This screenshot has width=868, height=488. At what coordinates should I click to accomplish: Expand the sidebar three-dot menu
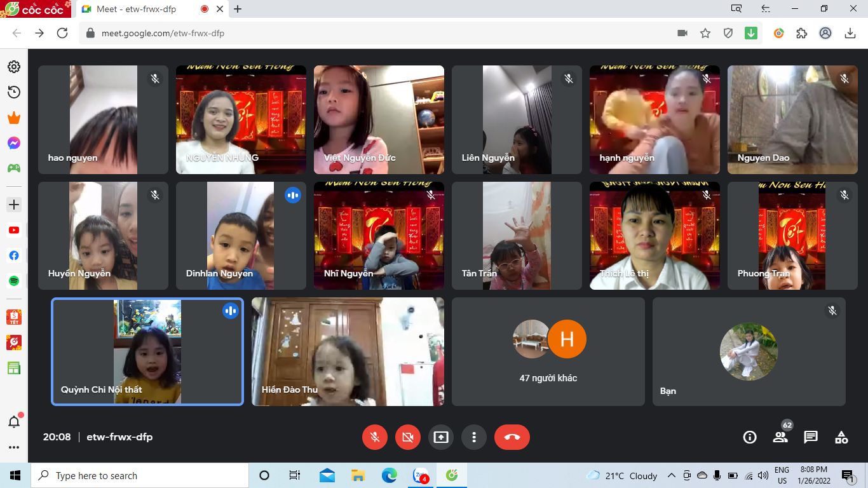pos(14,447)
